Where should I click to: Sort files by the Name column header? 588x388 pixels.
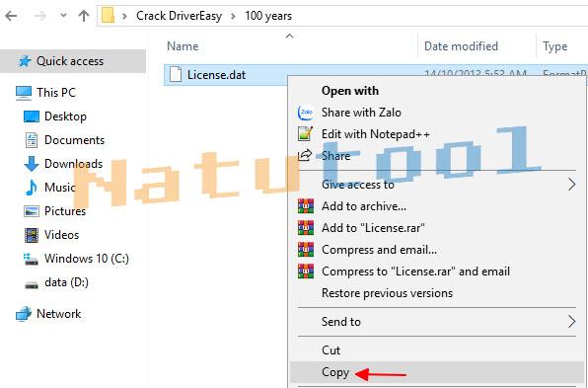click(x=183, y=46)
